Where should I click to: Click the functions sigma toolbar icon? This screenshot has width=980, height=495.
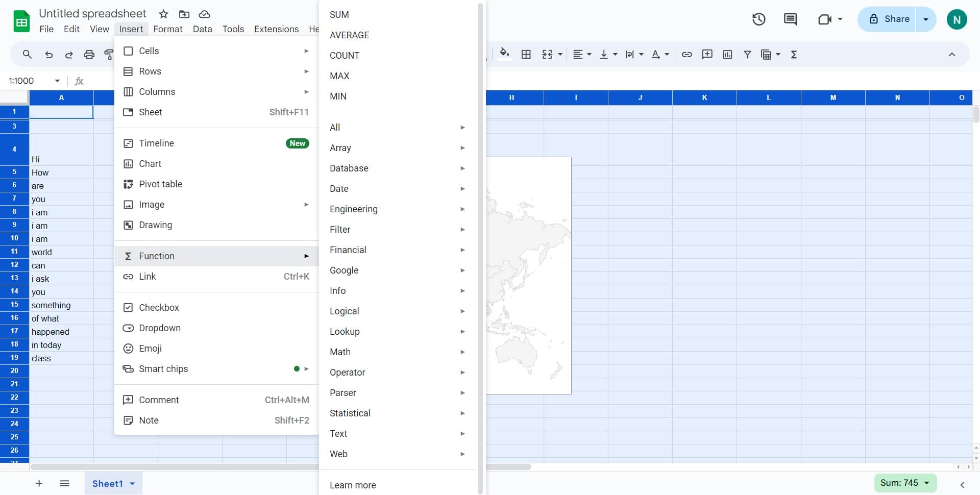(x=794, y=55)
